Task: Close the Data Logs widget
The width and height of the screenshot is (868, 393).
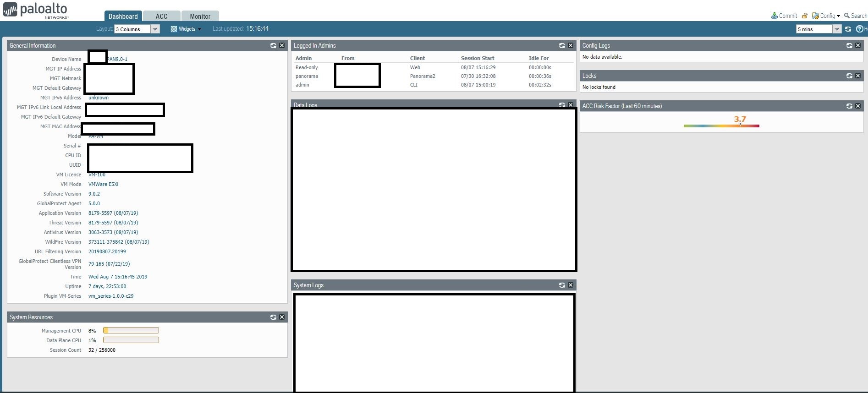Action: click(x=571, y=105)
